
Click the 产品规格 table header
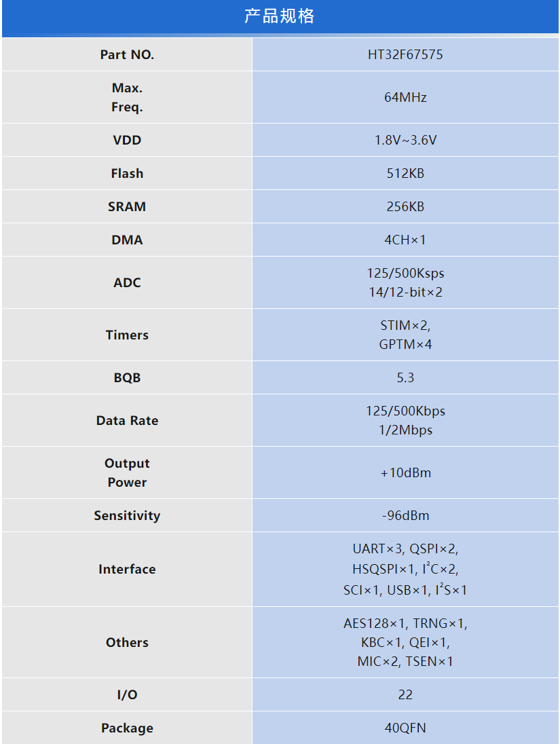[280, 16]
